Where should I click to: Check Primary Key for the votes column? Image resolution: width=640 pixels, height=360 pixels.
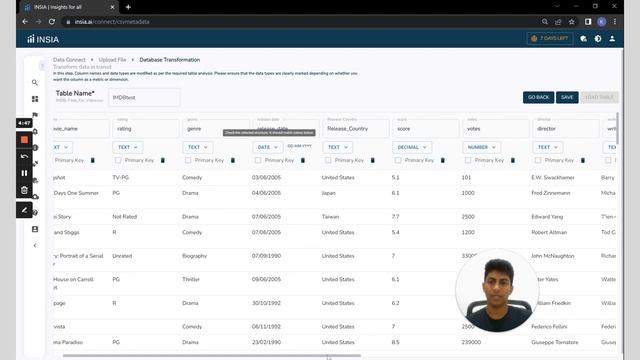[x=468, y=160]
